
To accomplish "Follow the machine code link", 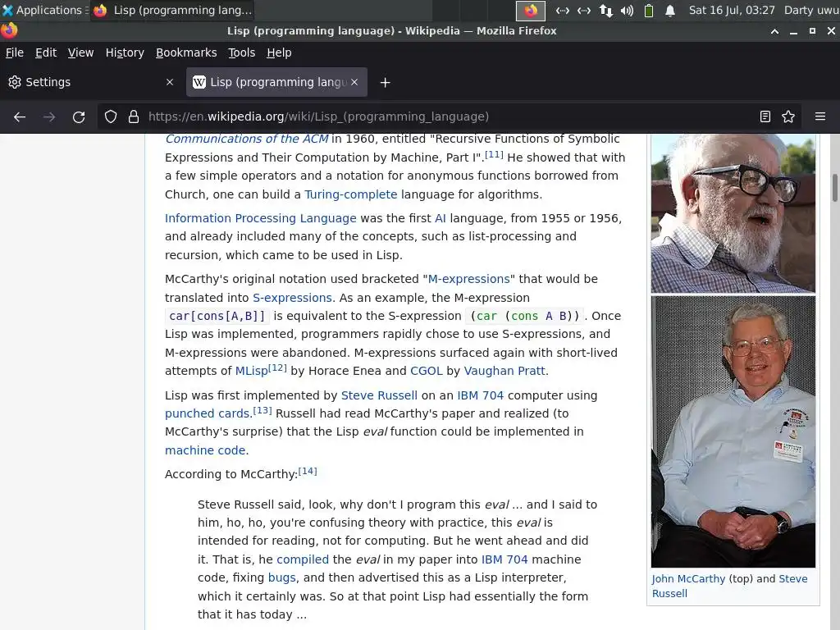I will pyautogui.click(x=205, y=450).
